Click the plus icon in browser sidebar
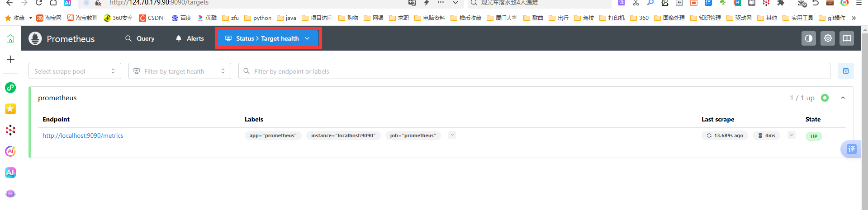Screen dimensions: 868x210 click(10, 59)
